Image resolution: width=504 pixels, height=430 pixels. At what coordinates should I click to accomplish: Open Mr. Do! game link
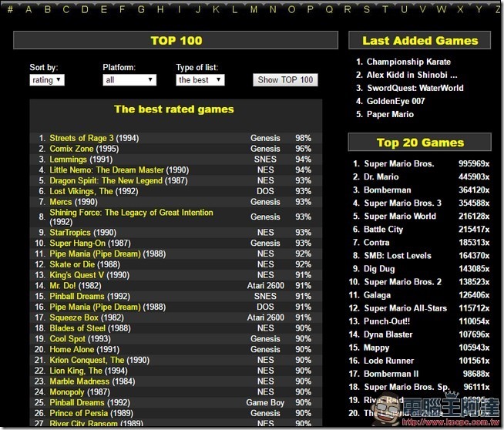[62, 285]
